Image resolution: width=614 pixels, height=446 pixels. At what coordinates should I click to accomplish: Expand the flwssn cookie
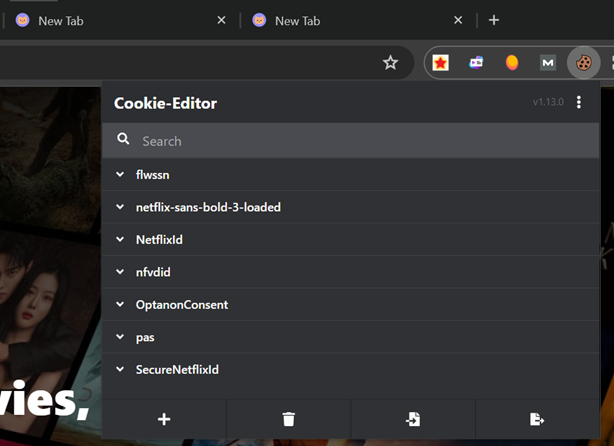coord(351,175)
